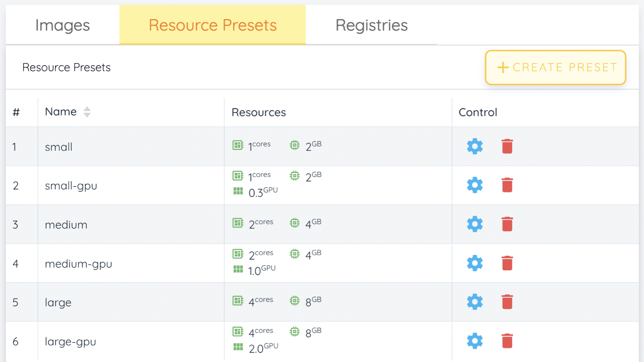This screenshot has height=362, width=644.
Task: Click memory chip icon in medium-gpu row
Action: 294,254
